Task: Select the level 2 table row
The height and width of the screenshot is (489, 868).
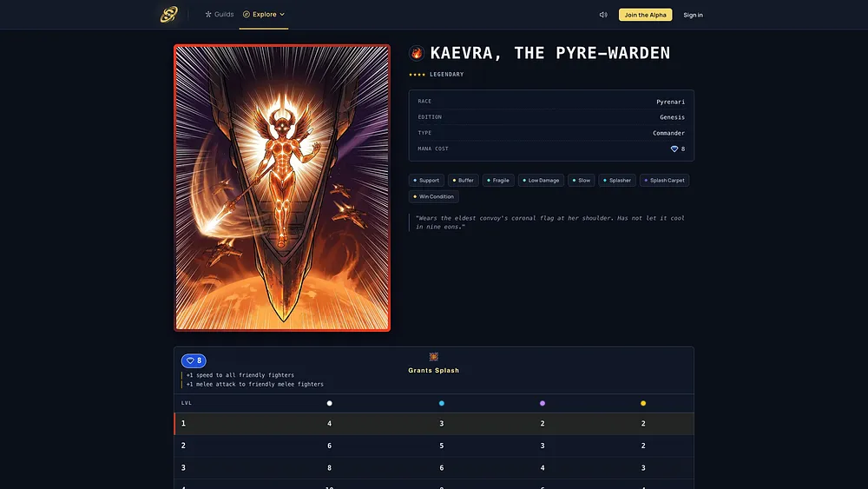Action: point(434,446)
